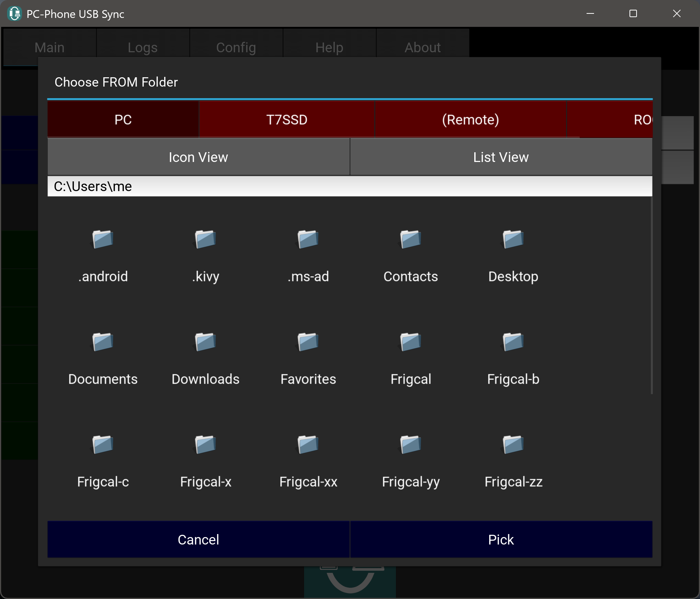The image size is (700, 599).
Task: Open the .ms-ad folder icon
Action: pyautogui.click(x=308, y=239)
